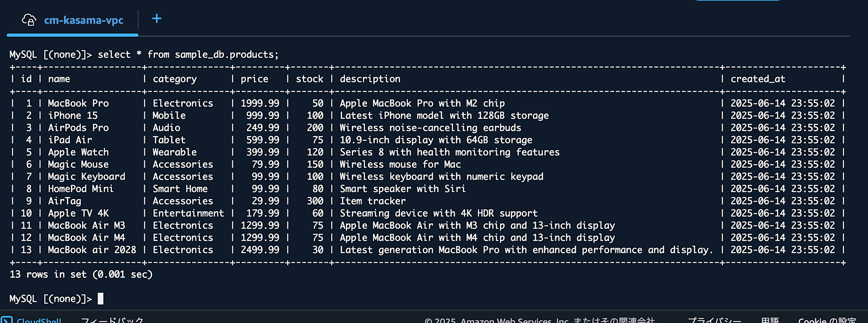
Task: Click the 'MacBook Air M4' name cell
Action: pyautogui.click(x=86, y=238)
